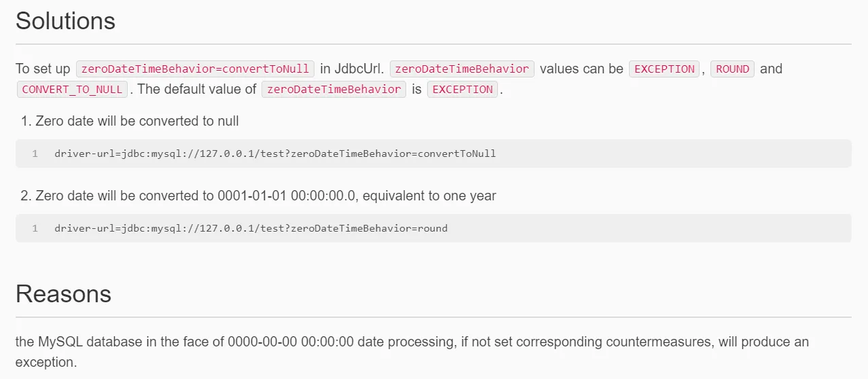Viewport: 868px width, 379px height.
Task: Click the zeroDateTimeBehavior=convertToNull inline code tag
Action: point(195,69)
